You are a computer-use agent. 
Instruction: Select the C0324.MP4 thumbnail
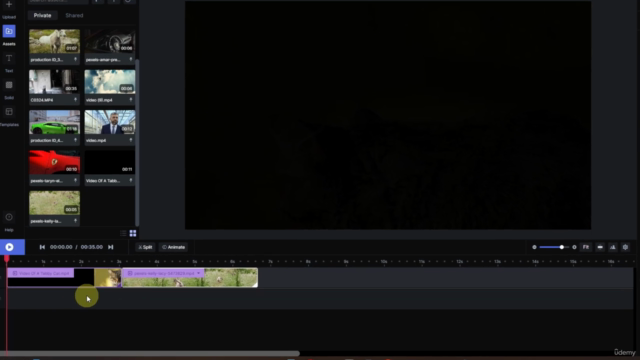[54, 82]
